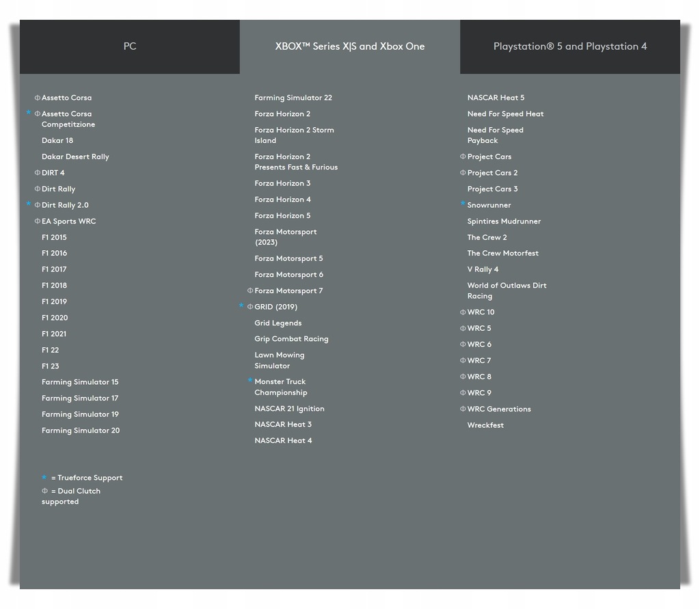This screenshot has width=700, height=609.
Task: Click Forza Motorsport (2023)
Action: [x=285, y=237]
